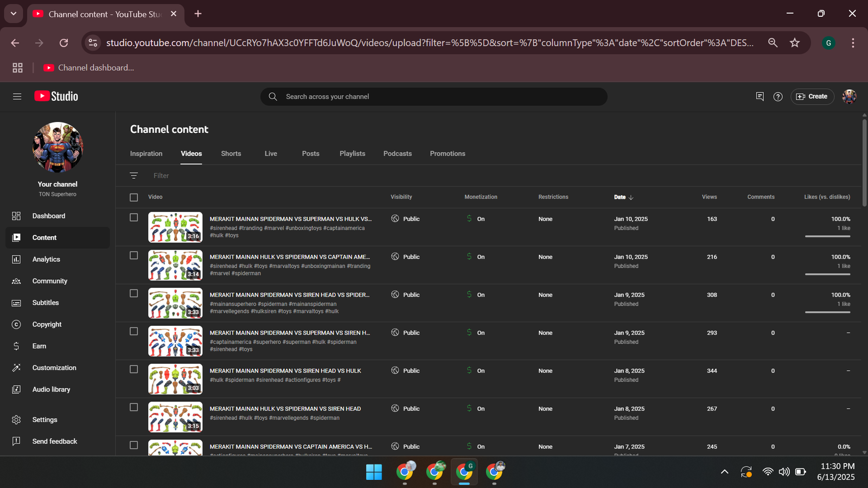Viewport: 868px width, 488px height.
Task: Switch to the Live tab
Action: (x=271, y=154)
